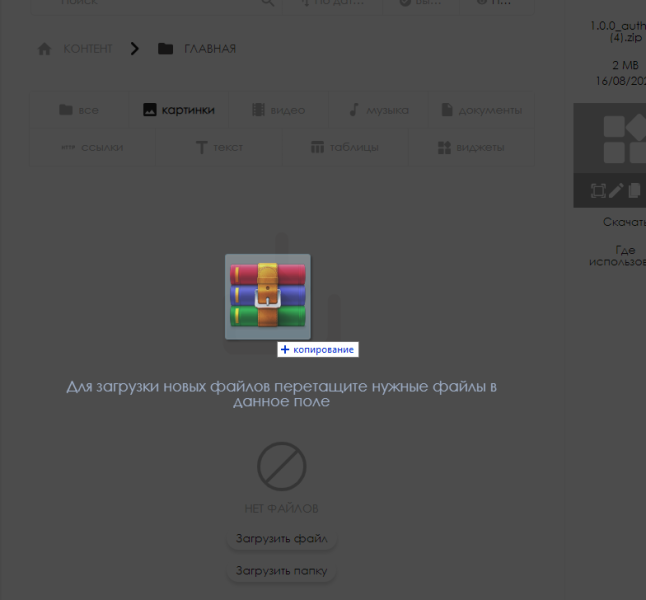Click the dragged WinRAR archive icon
The image size is (646, 600).
coord(267,297)
